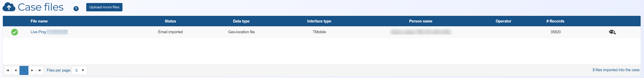Click the 3 files imported text

click(616, 70)
